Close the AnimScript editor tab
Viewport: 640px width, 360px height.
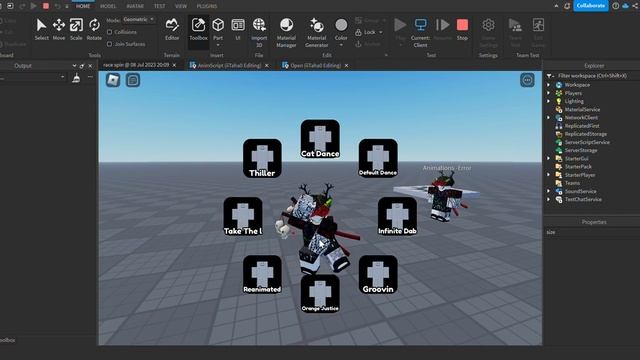pyautogui.click(x=267, y=65)
